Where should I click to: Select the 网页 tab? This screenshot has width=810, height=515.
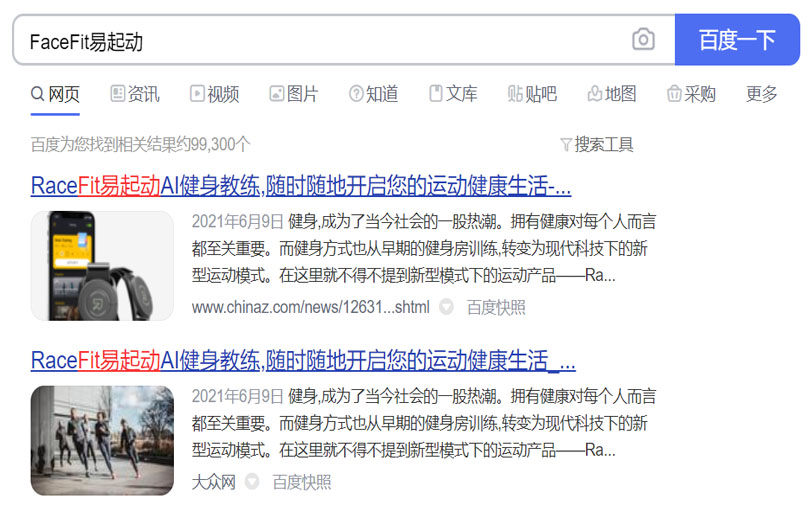55,94
